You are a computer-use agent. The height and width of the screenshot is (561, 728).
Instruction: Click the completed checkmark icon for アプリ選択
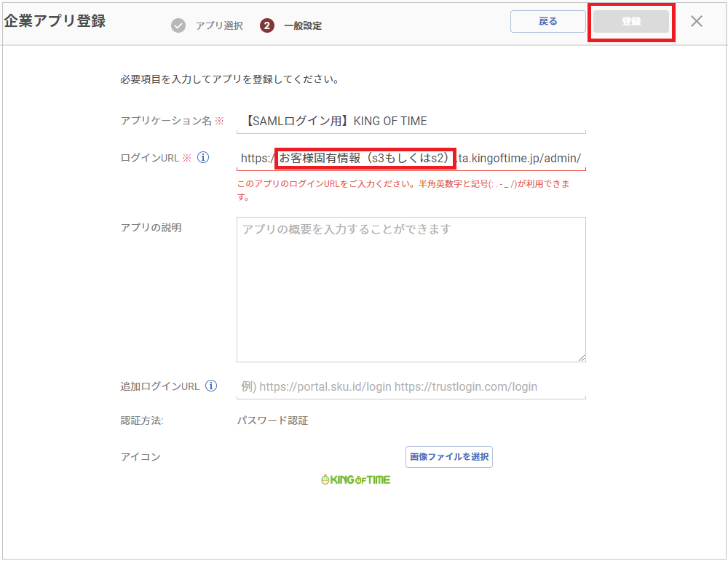point(178,25)
